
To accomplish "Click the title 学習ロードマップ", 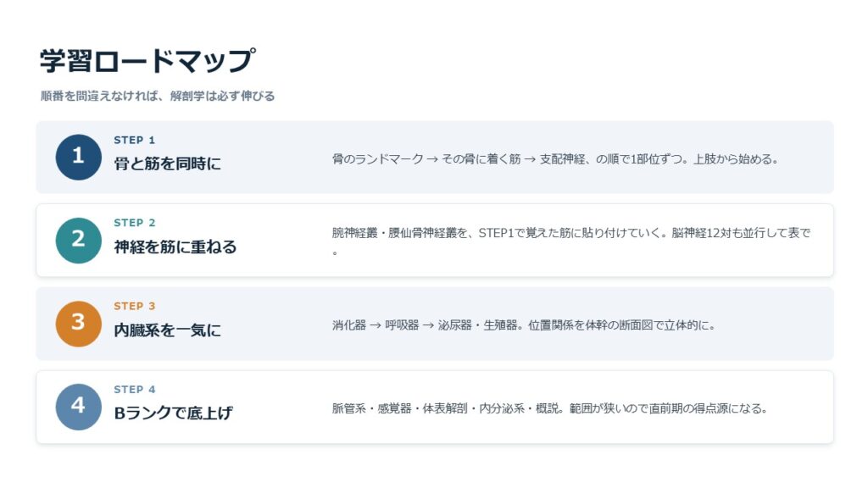I will coord(147,60).
